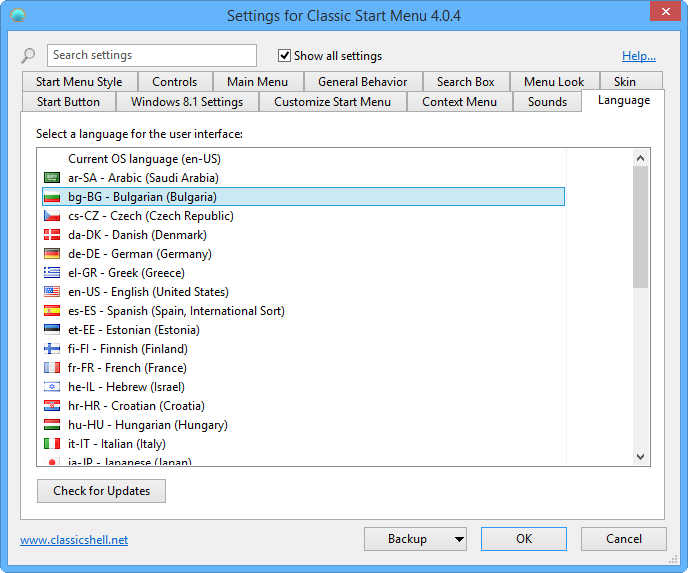Choose et-EE Estonian language text
688x573 pixels.
(x=134, y=329)
